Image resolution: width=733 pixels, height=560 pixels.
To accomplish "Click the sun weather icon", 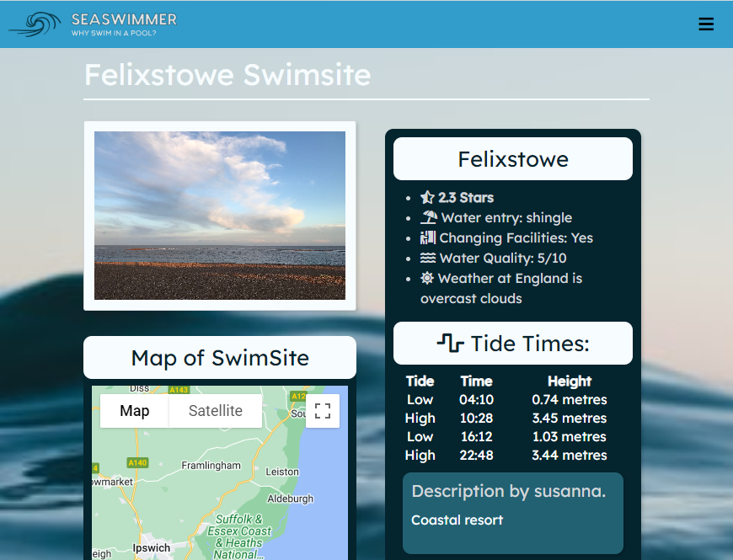I will click(x=427, y=279).
